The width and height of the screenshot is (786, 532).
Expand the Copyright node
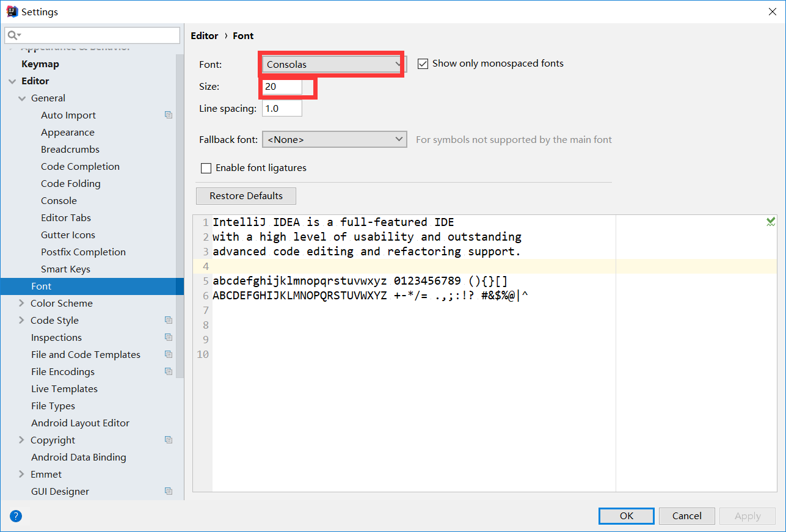tap(22, 440)
